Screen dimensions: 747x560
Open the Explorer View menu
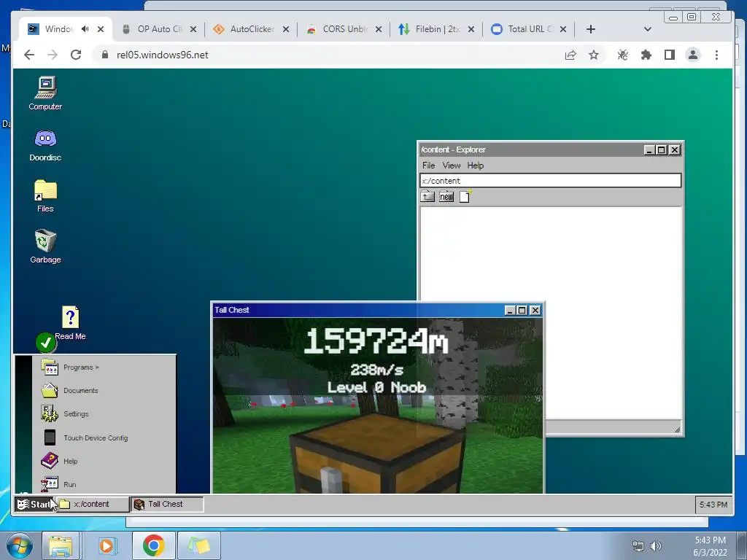(451, 166)
